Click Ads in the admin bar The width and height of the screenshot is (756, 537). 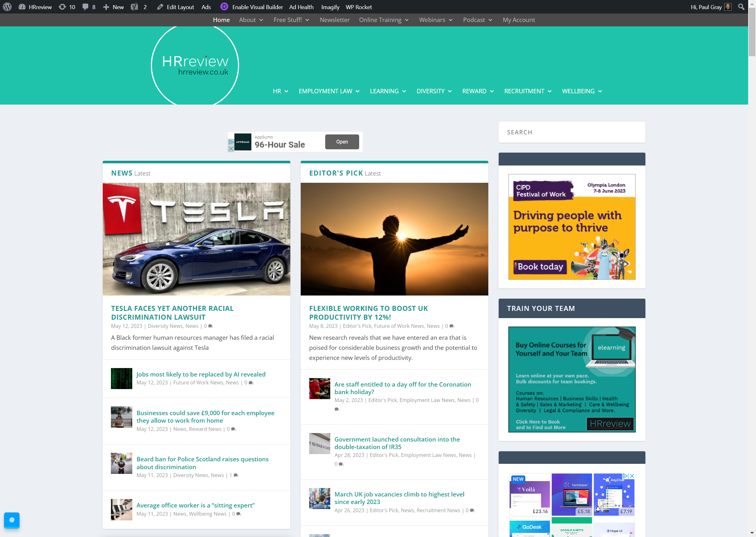click(x=206, y=7)
